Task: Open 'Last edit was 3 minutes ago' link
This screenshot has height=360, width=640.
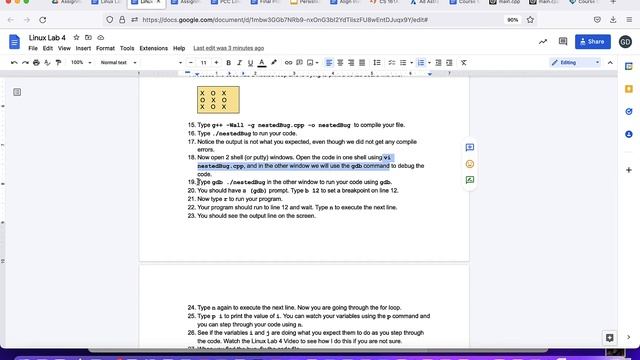Action: [x=229, y=48]
